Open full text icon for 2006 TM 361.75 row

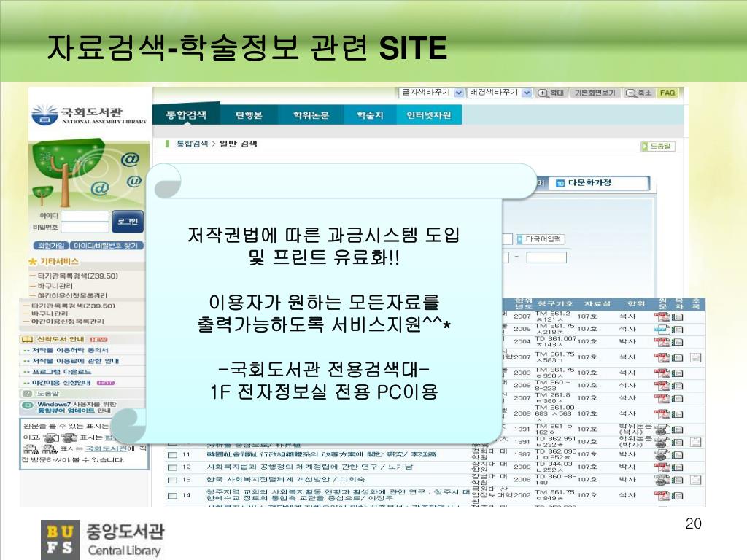coord(662,329)
